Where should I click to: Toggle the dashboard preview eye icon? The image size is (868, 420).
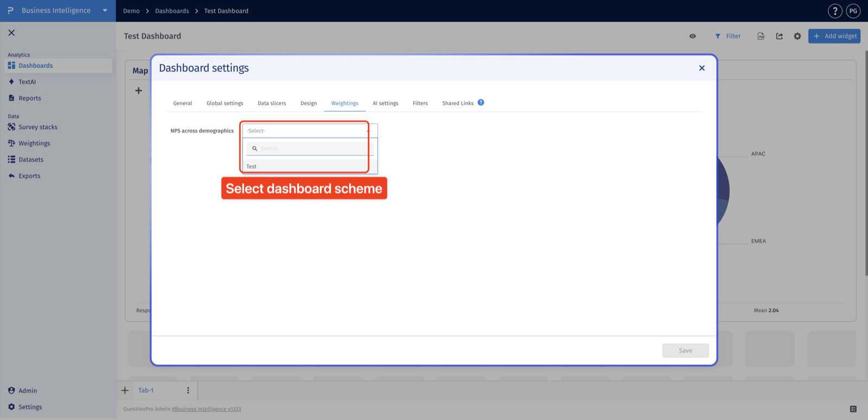point(693,36)
